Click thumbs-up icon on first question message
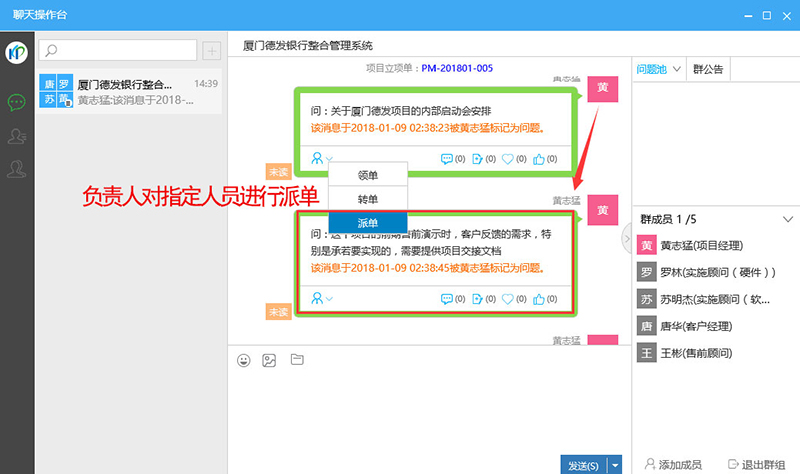The height and width of the screenshot is (474, 800). pyautogui.click(x=539, y=159)
